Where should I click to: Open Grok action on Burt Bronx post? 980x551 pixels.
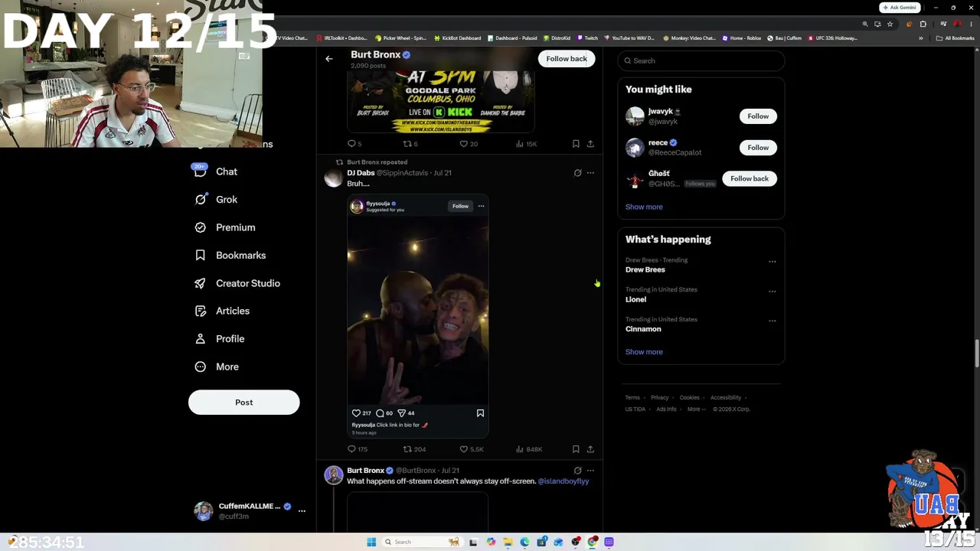click(x=578, y=471)
